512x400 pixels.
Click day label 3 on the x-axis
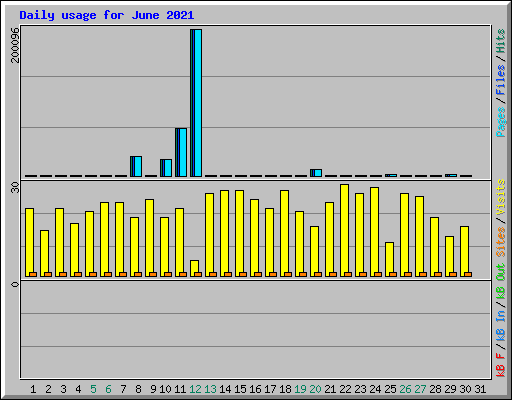63,389
